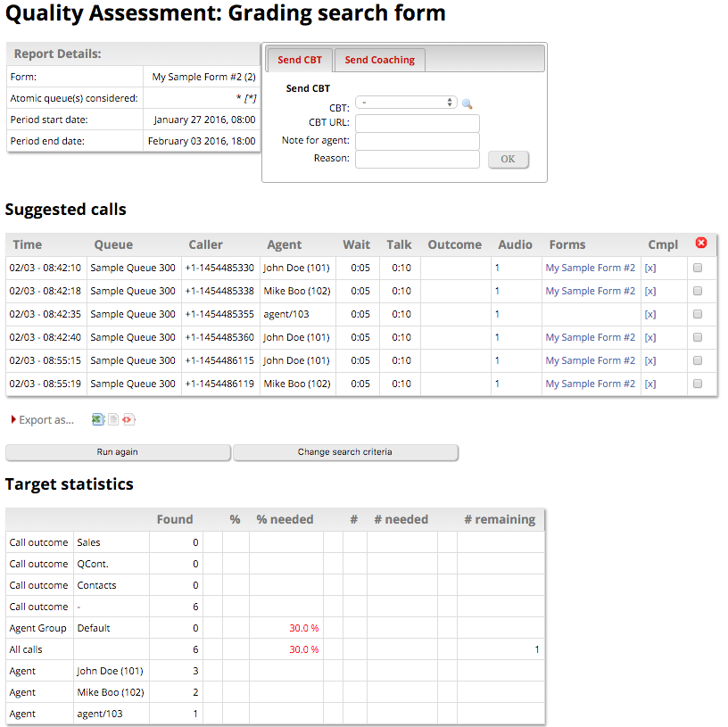Viewport: 728px width, 727px height.
Task: Click Change search criteria button
Action: coord(344,452)
